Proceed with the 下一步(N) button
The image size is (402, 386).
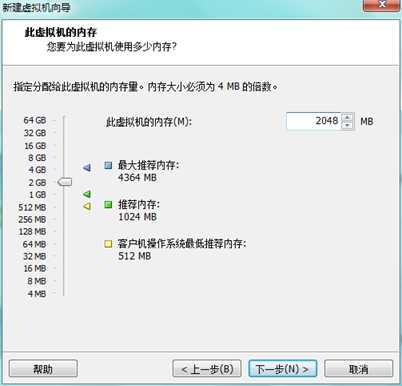click(283, 369)
